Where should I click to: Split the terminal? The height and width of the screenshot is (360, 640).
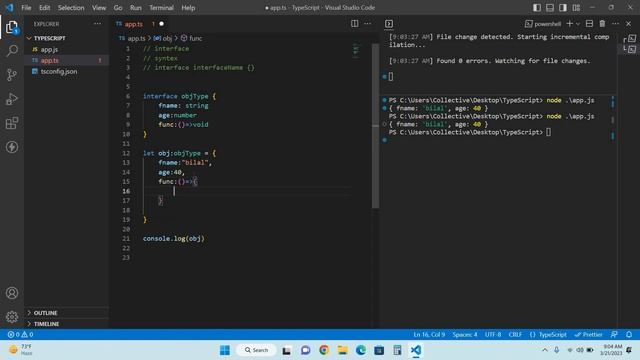589,24
